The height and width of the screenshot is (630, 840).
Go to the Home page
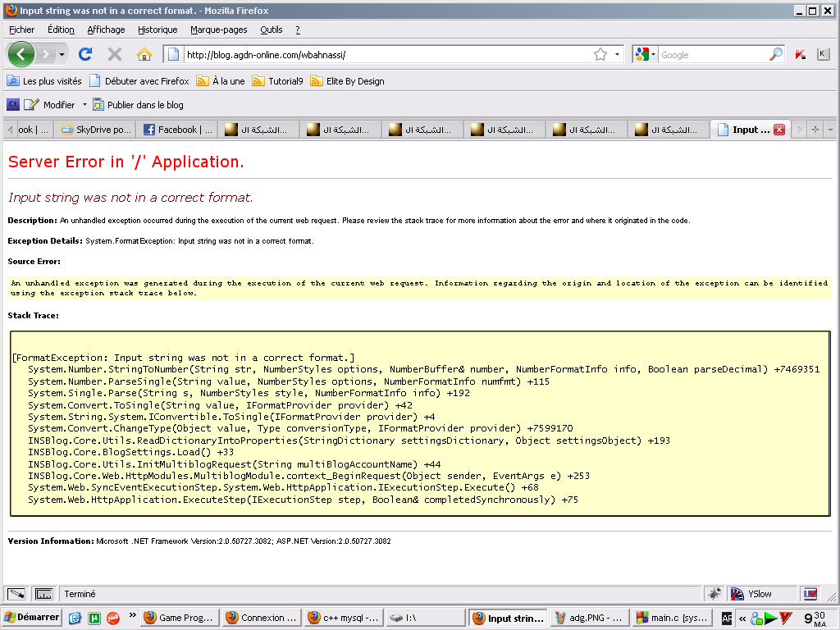tap(144, 54)
